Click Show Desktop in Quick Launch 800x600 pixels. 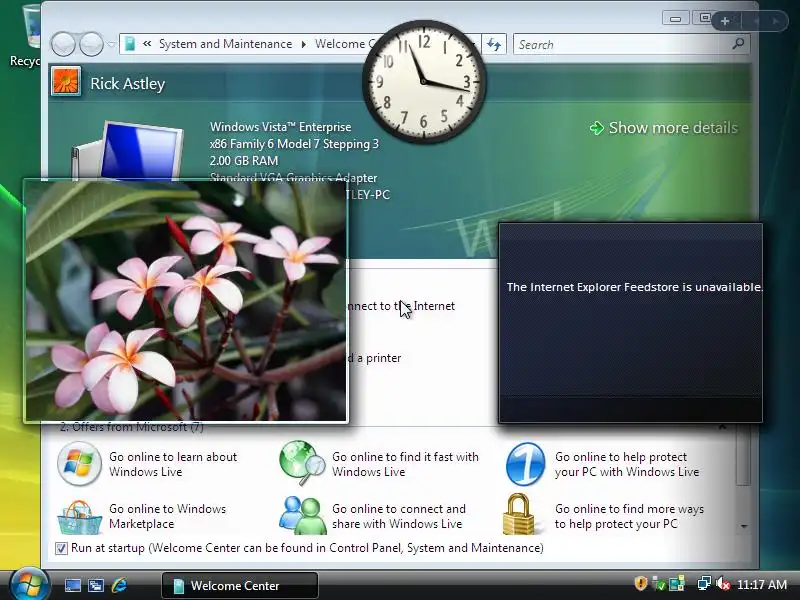click(72, 585)
